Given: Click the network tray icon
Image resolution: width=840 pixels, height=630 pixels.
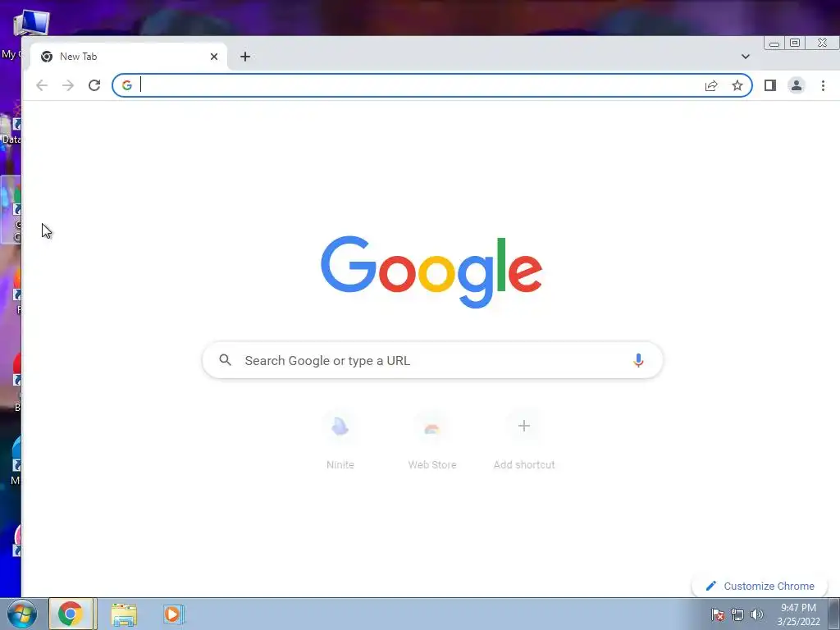Looking at the screenshot, I should pyautogui.click(x=737, y=614).
